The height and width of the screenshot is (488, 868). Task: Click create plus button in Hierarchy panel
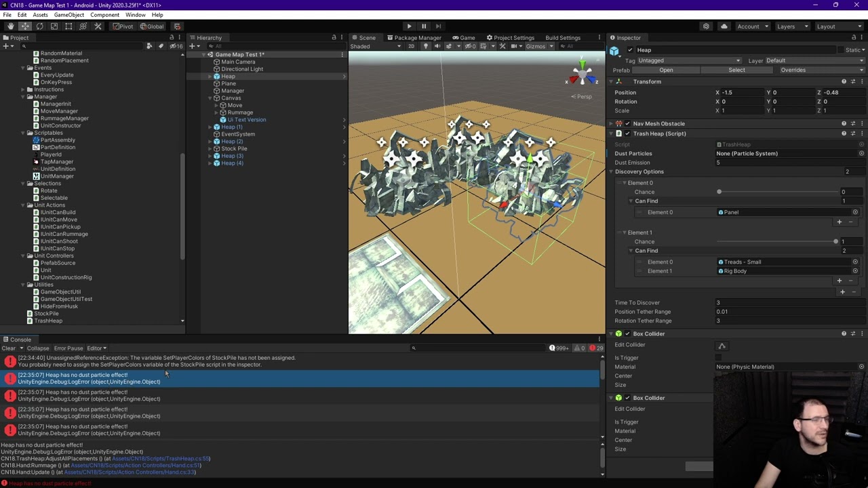[193, 46]
